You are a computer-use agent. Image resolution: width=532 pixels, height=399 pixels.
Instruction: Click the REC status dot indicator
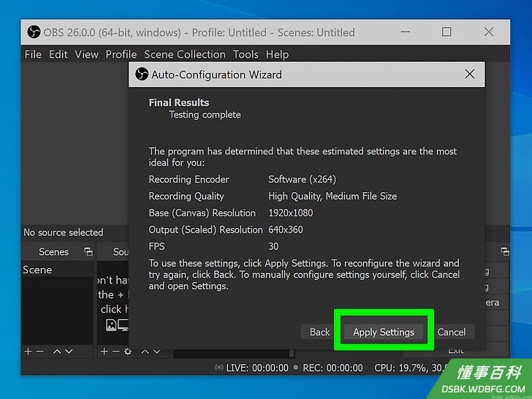point(296,368)
